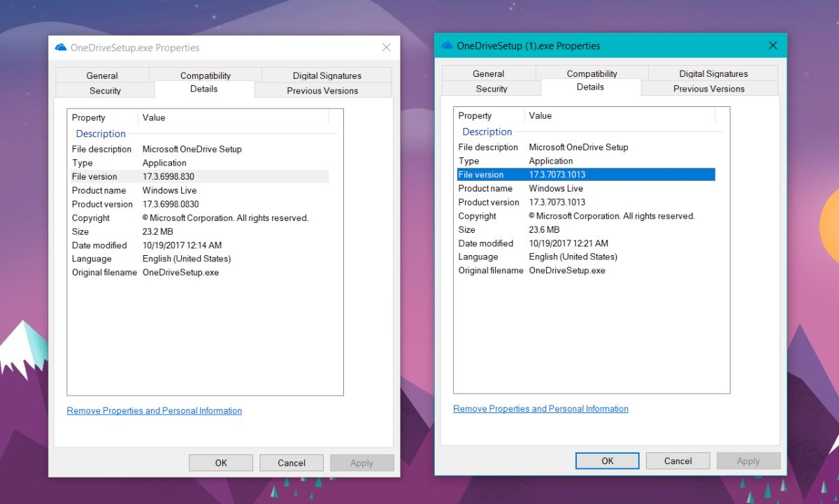
Task: Open Compatibility tab in OneDriveSetup (1).exe Properties
Action: (x=592, y=73)
